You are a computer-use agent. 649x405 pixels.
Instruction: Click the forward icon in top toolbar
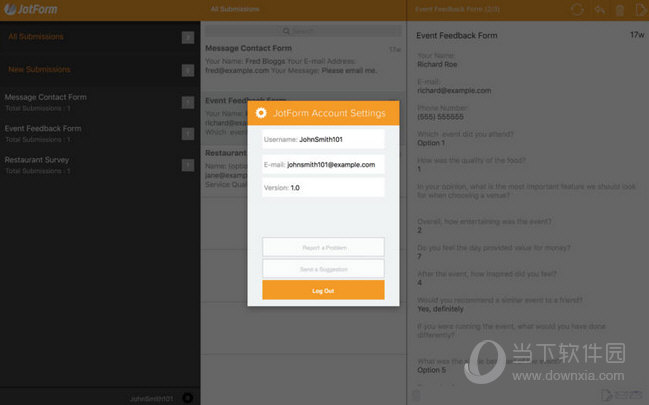pos(641,10)
